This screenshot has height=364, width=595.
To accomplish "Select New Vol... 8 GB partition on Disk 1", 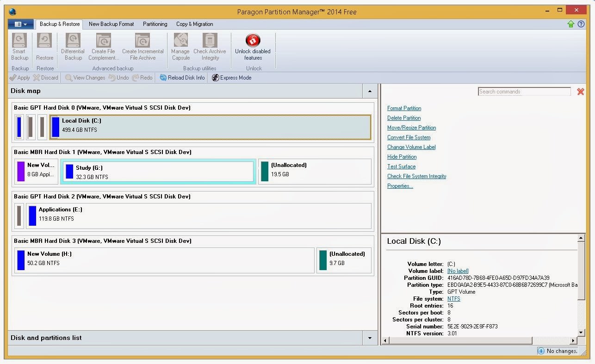I will 36,172.
